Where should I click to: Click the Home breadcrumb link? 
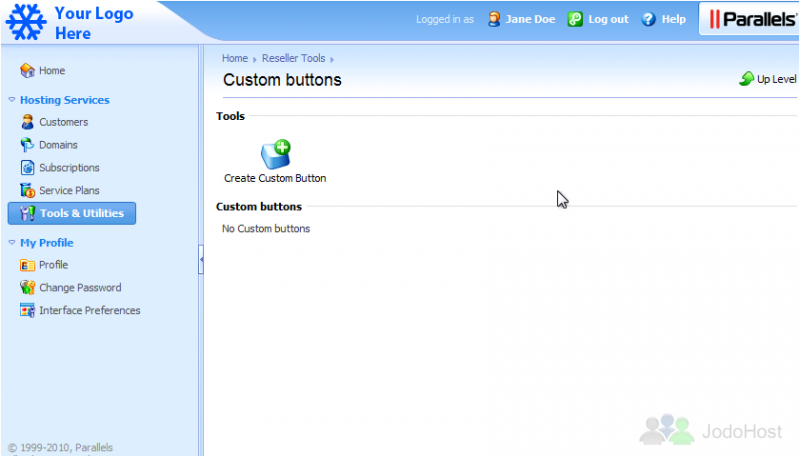[235, 58]
